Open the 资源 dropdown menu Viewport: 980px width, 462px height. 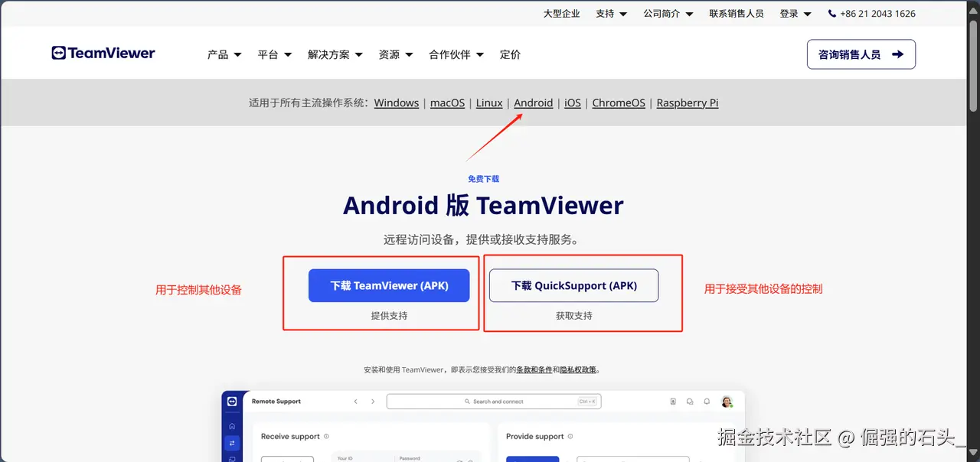tap(396, 54)
